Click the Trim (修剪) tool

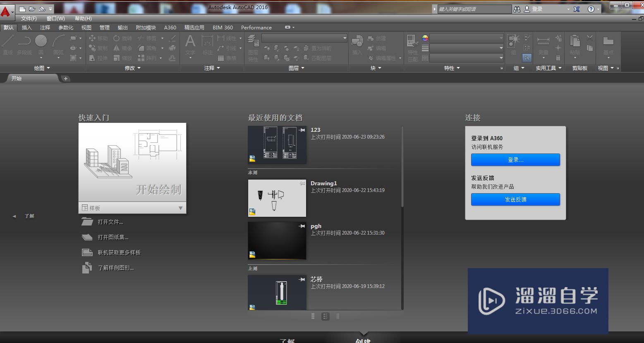147,38
